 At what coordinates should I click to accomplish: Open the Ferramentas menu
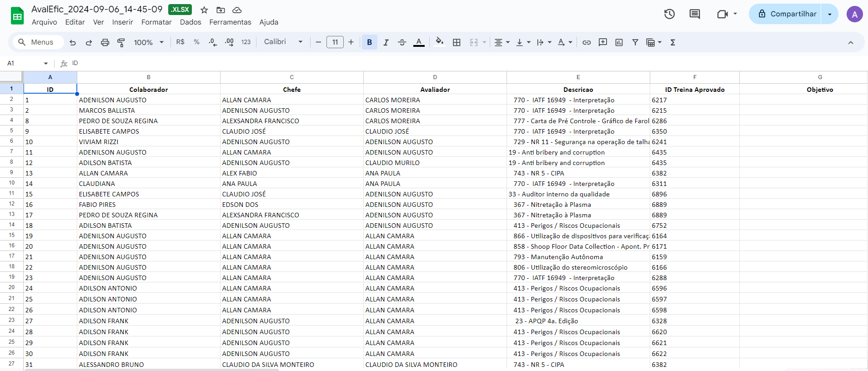point(230,22)
